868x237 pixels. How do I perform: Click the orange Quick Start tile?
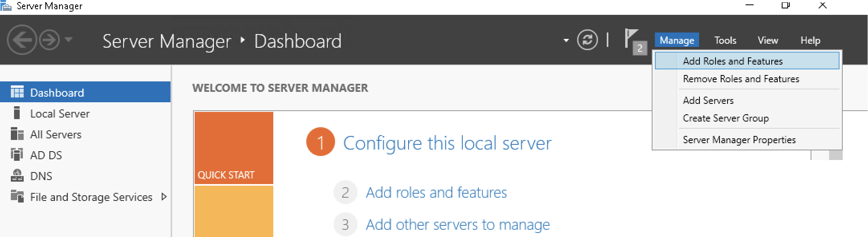(x=234, y=148)
